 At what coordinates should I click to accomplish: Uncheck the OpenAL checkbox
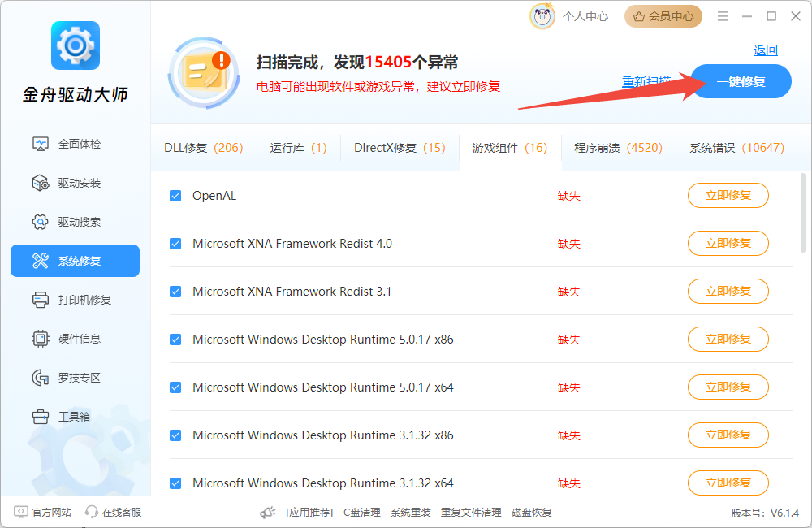175,195
